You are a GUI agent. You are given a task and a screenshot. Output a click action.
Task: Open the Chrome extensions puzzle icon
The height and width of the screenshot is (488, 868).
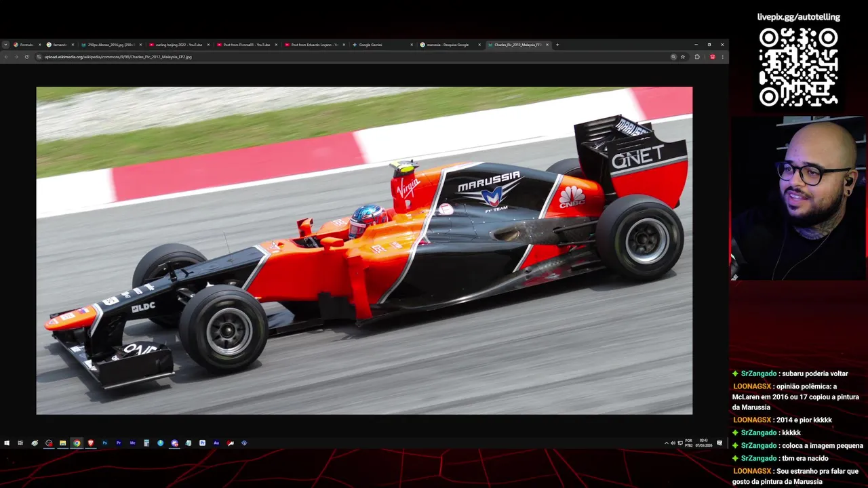pyautogui.click(x=697, y=57)
